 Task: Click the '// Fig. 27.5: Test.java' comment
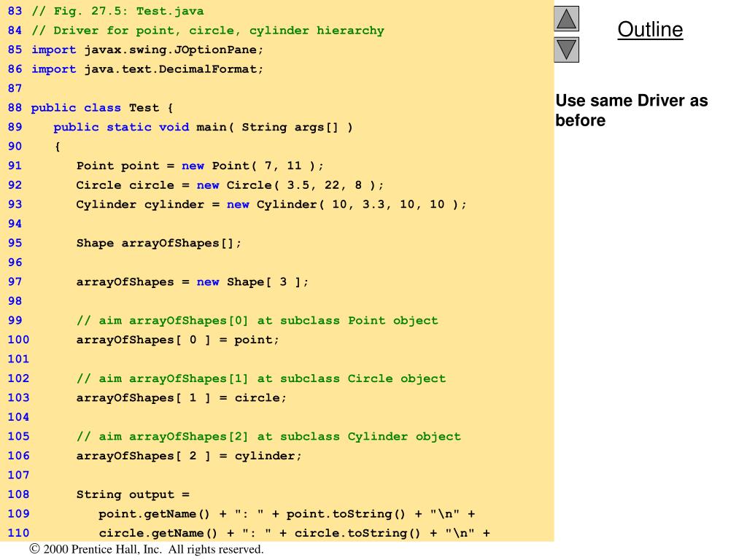coord(117,11)
